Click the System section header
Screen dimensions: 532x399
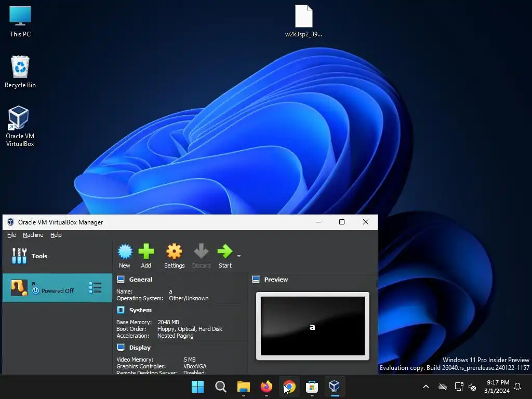(140, 310)
